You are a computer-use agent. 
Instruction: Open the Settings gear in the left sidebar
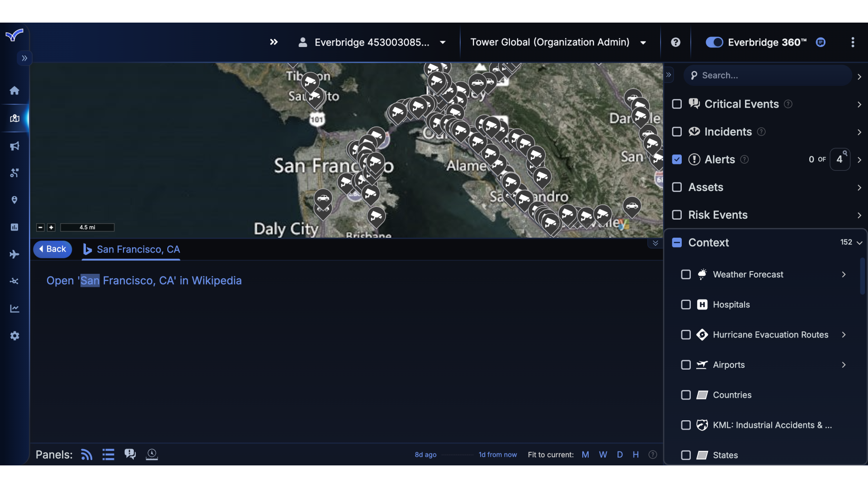click(14, 336)
